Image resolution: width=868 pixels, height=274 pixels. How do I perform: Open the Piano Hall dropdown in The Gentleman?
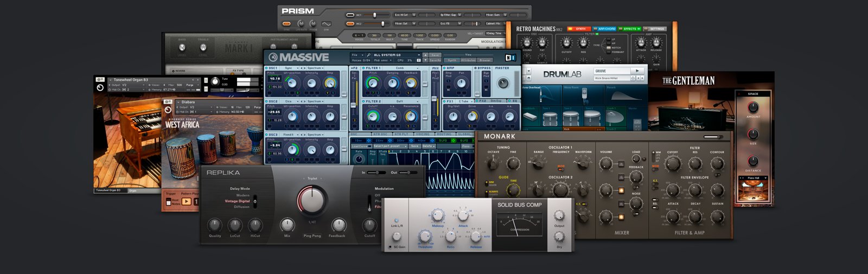753,178
